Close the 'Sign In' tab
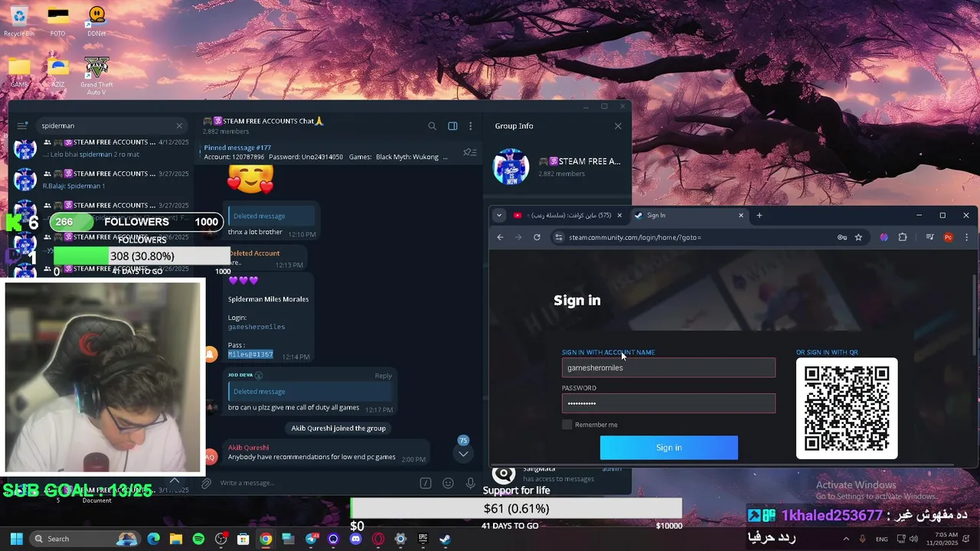Viewport: 980px width, 551px height. (740, 215)
